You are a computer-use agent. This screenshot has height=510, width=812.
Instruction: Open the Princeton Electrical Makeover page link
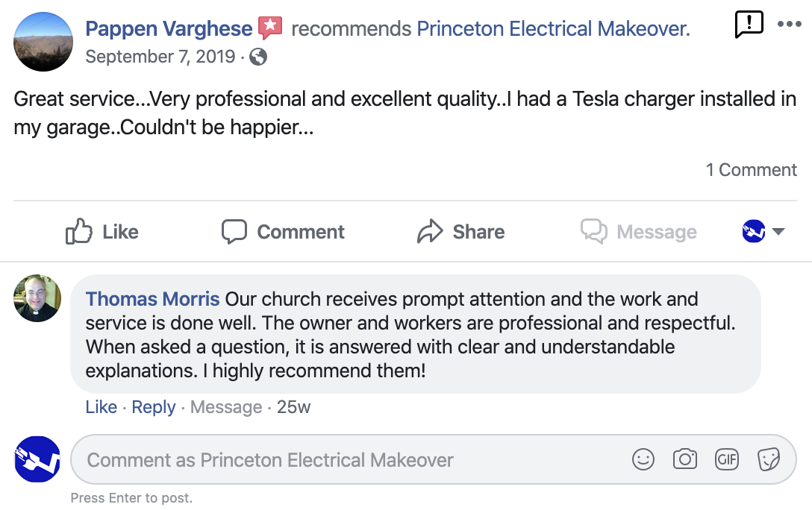pos(553,29)
